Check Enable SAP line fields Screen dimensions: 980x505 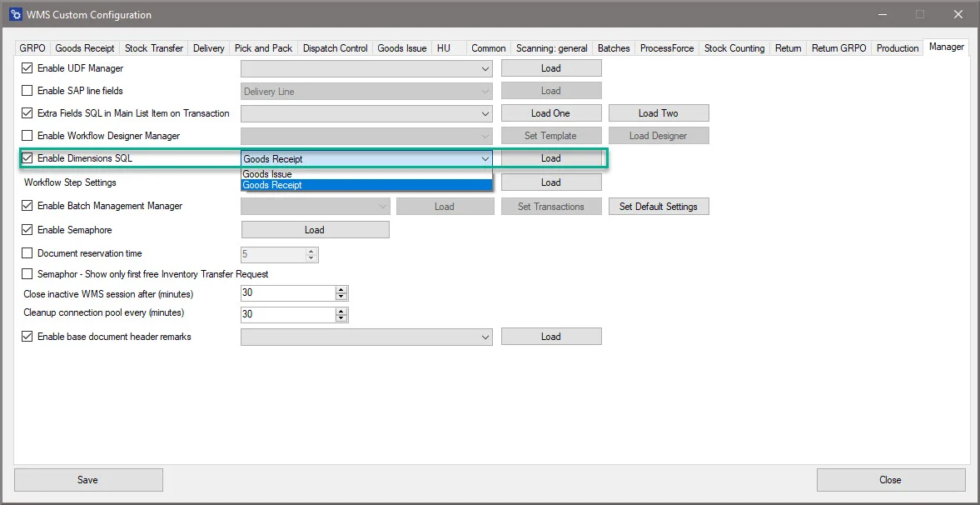click(27, 91)
